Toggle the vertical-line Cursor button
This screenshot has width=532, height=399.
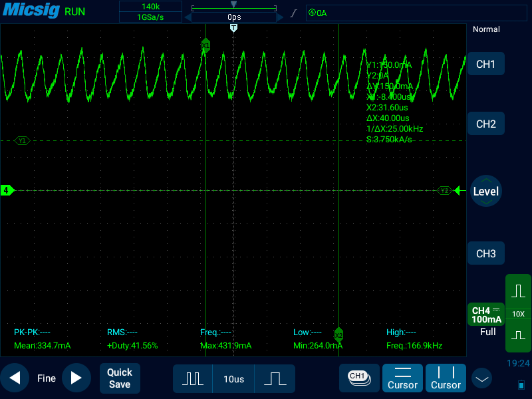[446, 378]
